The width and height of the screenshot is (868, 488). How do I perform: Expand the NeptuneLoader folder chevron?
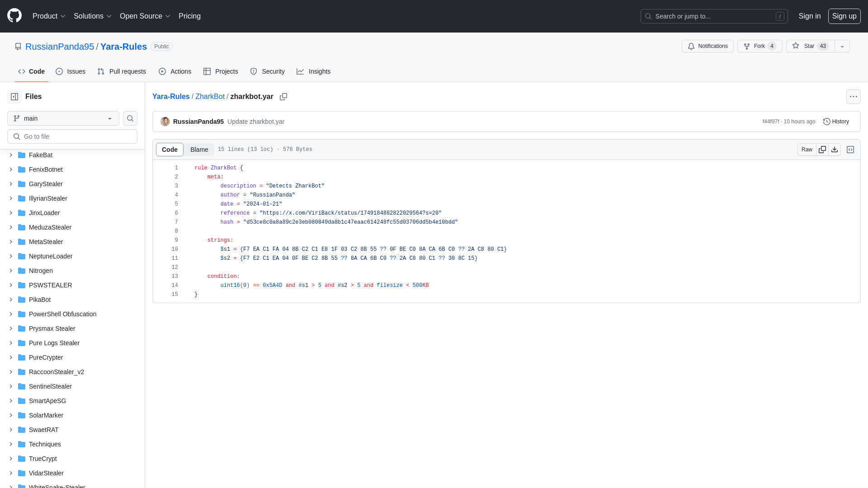coord(11,256)
